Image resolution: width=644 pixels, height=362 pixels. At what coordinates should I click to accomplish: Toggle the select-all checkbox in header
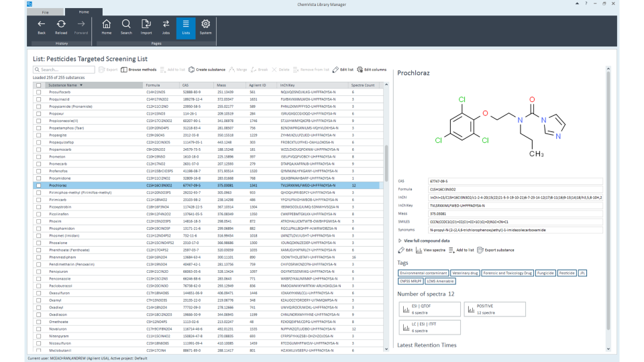click(x=38, y=85)
